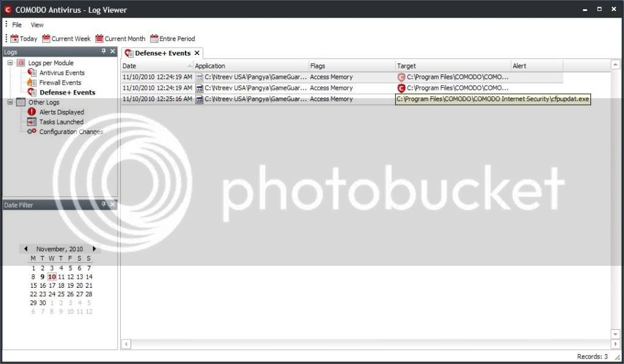624x364 pixels.
Task: Click the Firewall Events flame icon
Action: (32, 82)
